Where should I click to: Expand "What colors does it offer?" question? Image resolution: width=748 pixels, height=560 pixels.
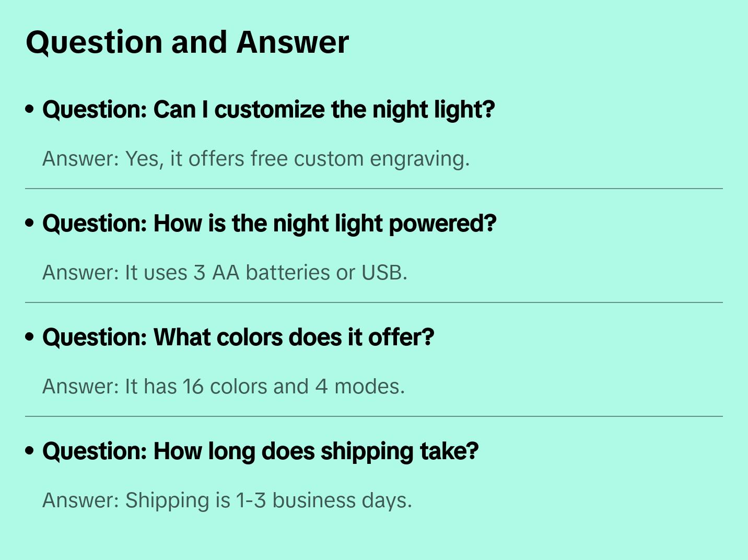(x=238, y=337)
